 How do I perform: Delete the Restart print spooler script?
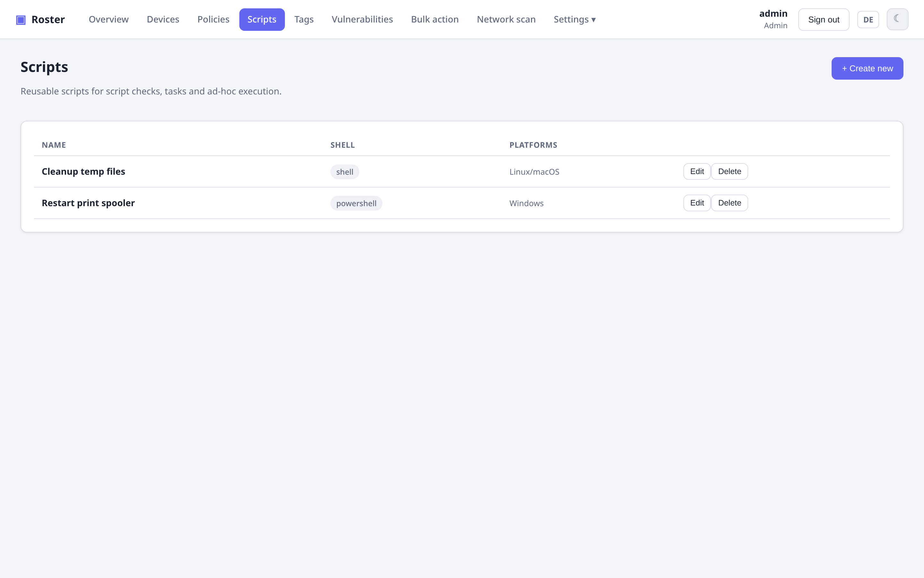(729, 203)
